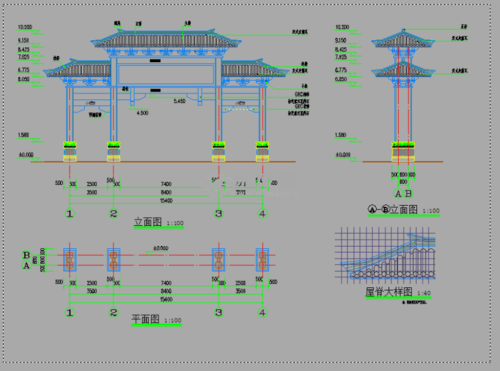
Task: Click the A-B立面图 1:100 title
Action: [x=404, y=210]
